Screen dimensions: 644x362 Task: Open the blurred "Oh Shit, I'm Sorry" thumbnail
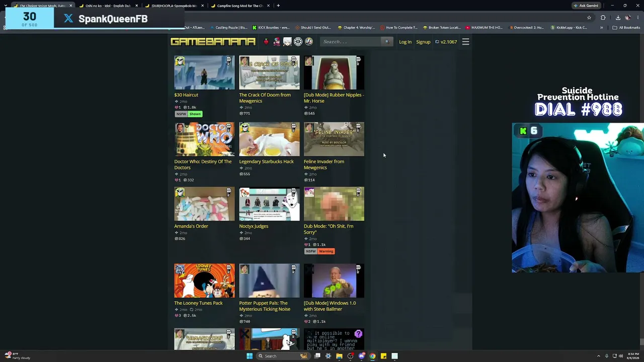pos(334,204)
